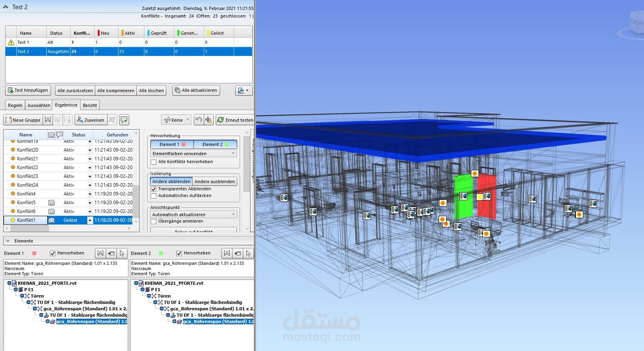This screenshot has width=644, height=351.
Task: Click the import/export tests icon button
Action: 244,91
